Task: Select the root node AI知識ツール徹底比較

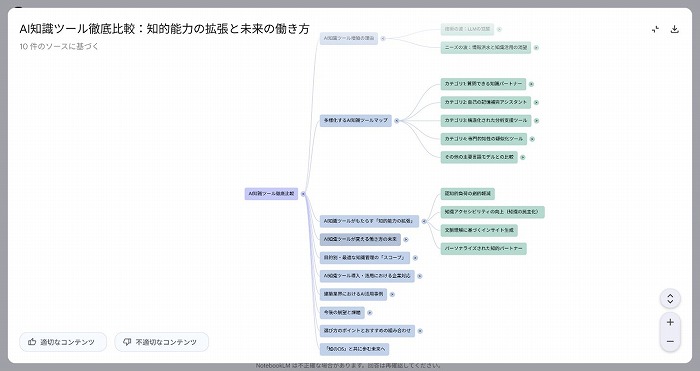Action: (x=271, y=194)
